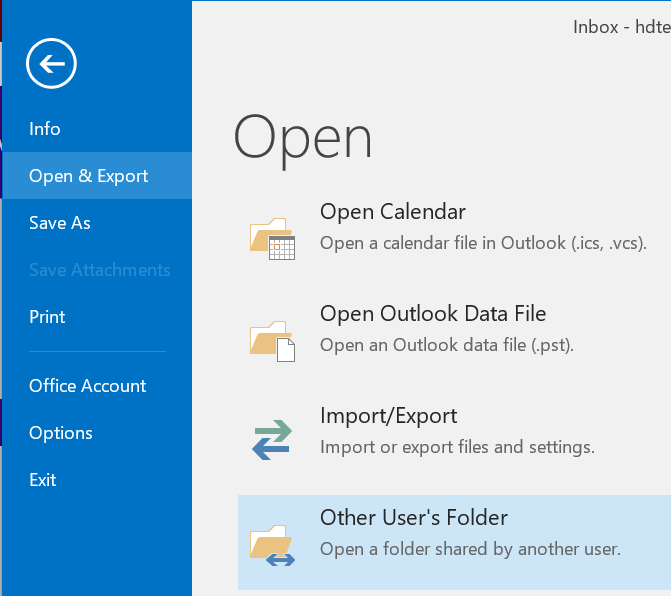The width and height of the screenshot is (671, 596).
Task: Open Office Account page
Action: pyautogui.click(x=97, y=386)
